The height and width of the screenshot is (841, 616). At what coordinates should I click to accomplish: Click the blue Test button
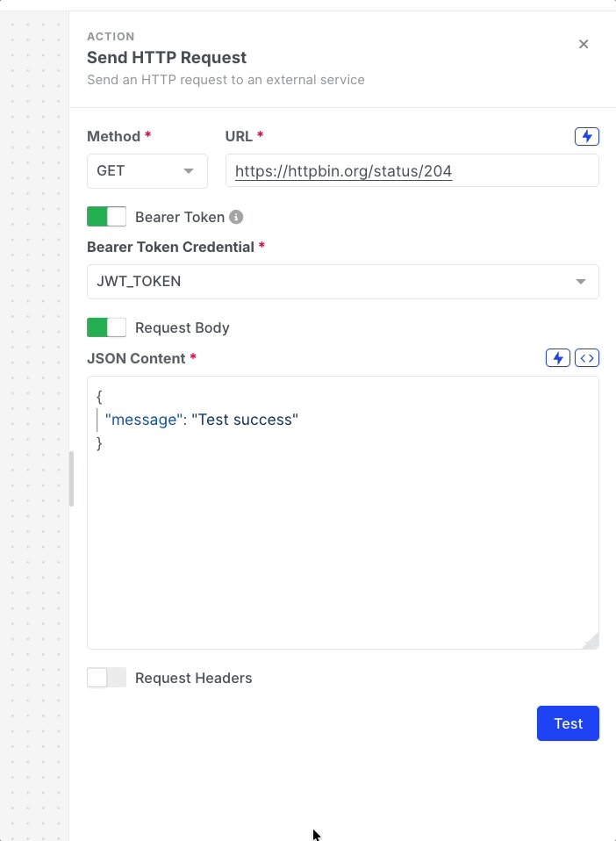click(x=568, y=723)
